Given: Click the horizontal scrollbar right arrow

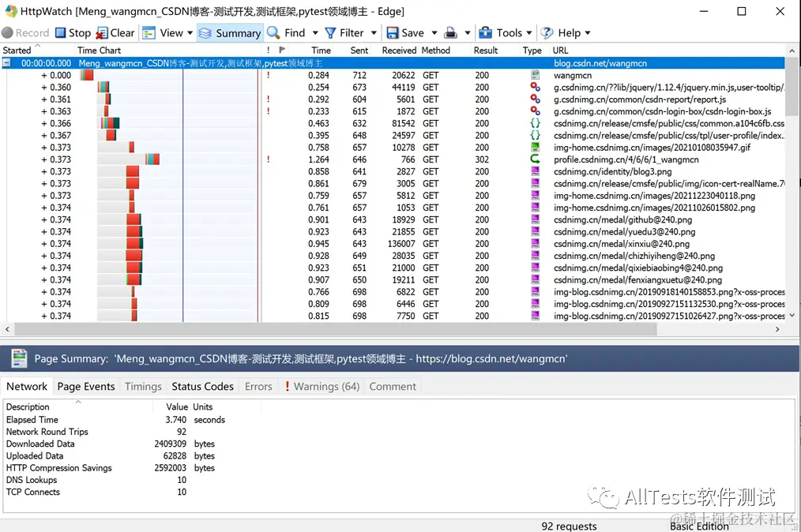Looking at the screenshot, I should tap(777, 329).
